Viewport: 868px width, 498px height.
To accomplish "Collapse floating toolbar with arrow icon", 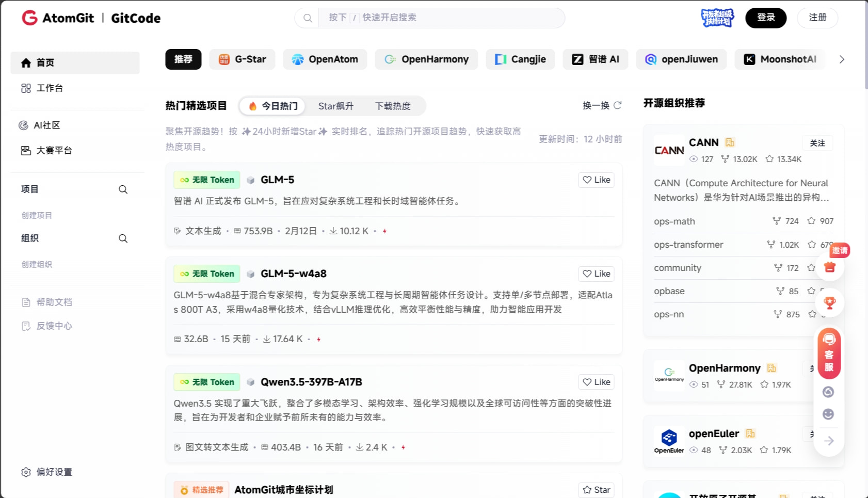I will [x=829, y=441].
